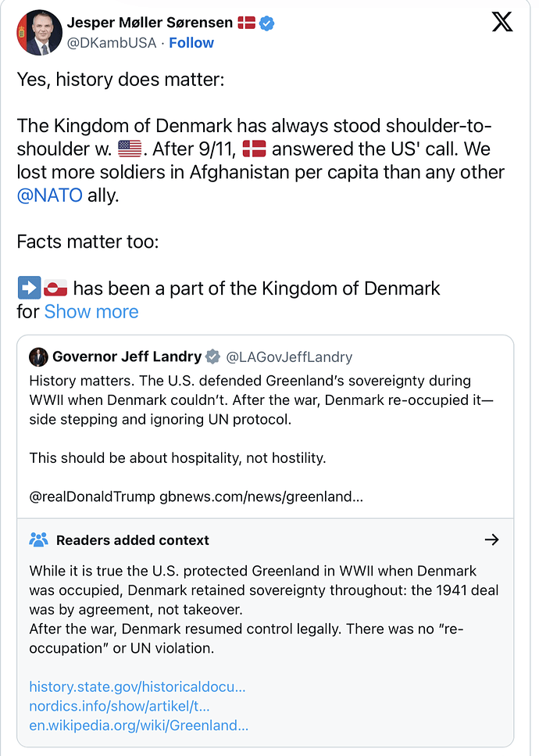
Task: Click the Denmark flag beside the author name
Action: [x=246, y=23]
